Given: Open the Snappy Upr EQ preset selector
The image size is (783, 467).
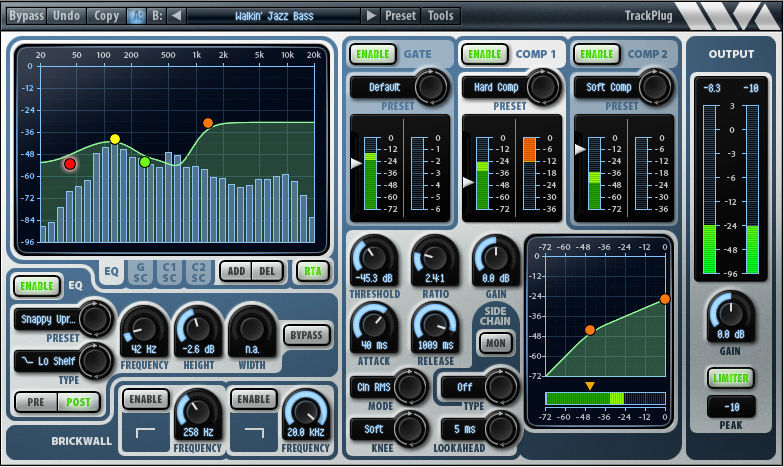Looking at the screenshot, I should (x=48, y=319).
